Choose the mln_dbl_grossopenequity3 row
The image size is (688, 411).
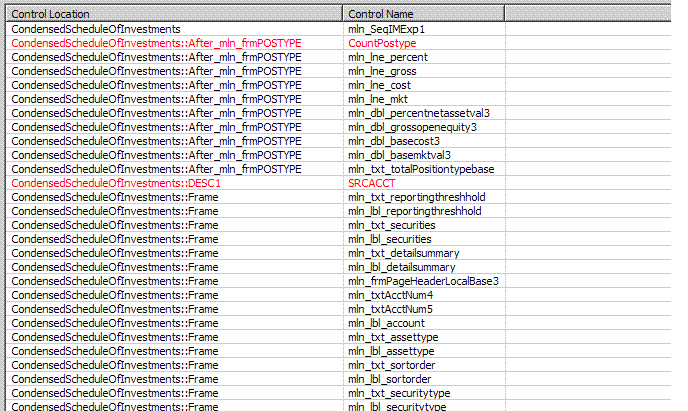tap(413, 128)
